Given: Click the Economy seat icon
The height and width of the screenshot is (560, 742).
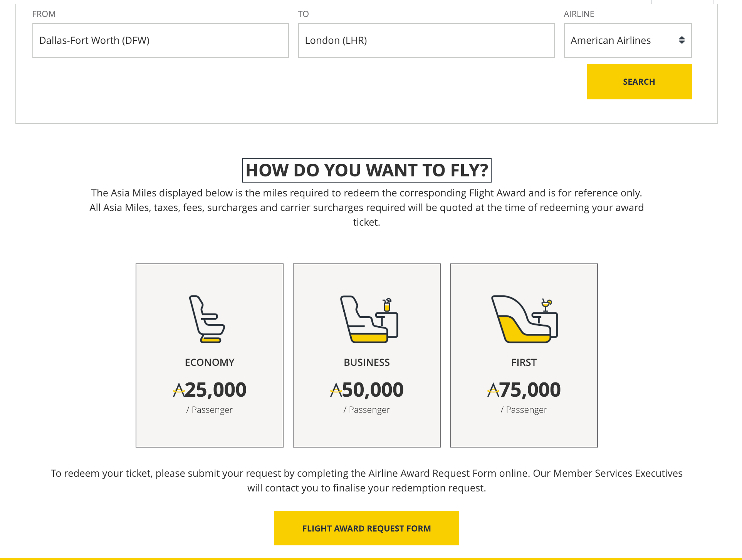Looking at the screenshot, I should tap(207, 319).
